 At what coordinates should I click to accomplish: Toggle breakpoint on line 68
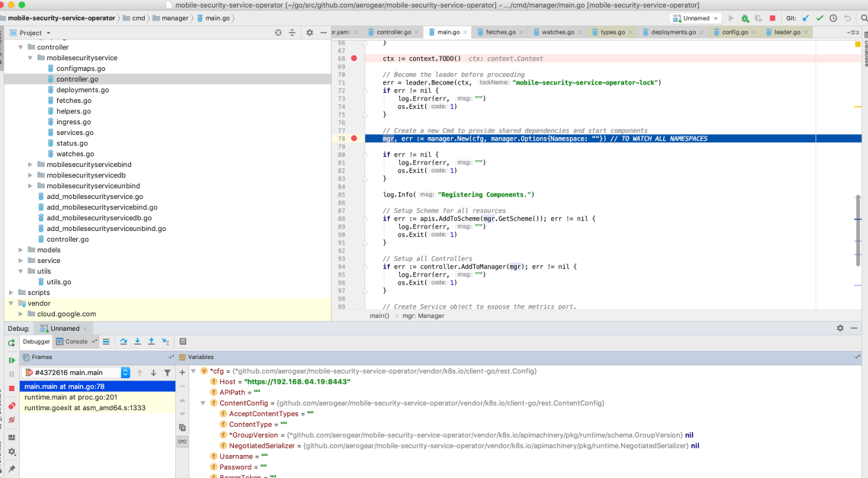point(354,59)
